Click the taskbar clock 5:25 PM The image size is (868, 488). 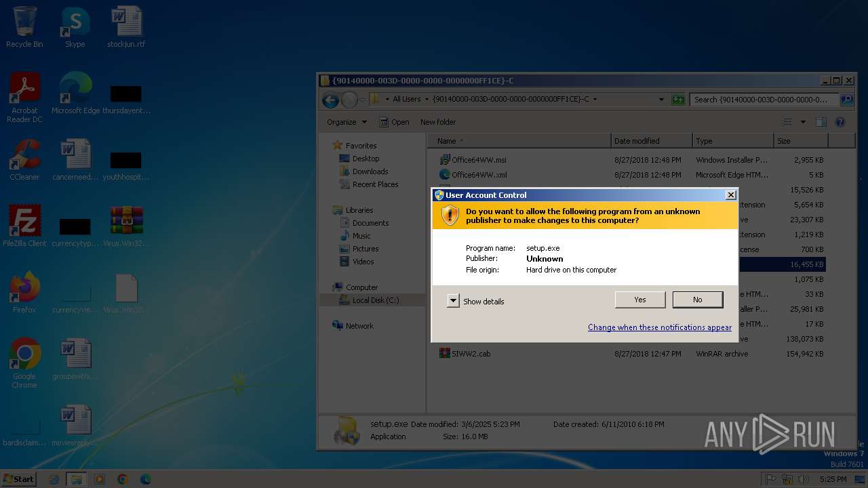tap(833, 479)
